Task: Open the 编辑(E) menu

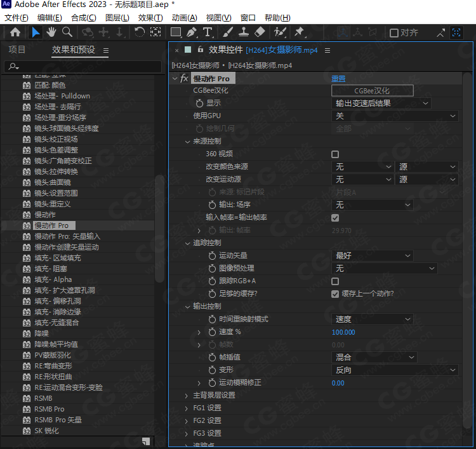Action: pos(50,18)
